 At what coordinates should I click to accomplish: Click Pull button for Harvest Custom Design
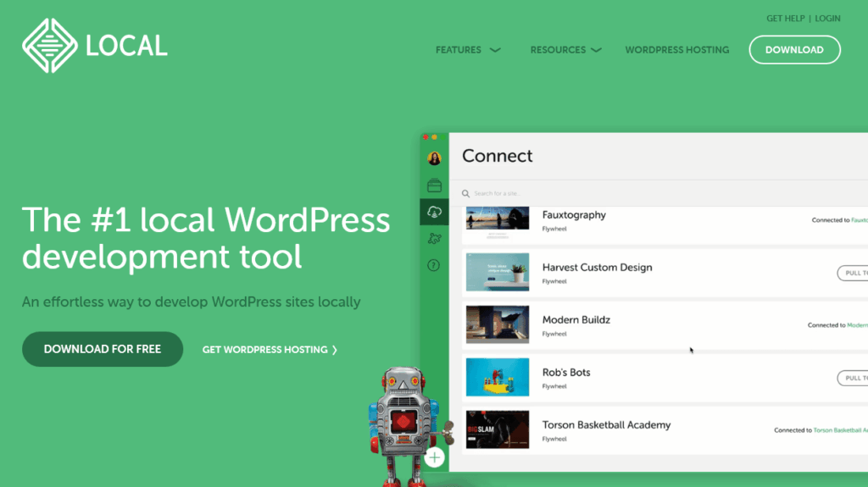[853, 273]
